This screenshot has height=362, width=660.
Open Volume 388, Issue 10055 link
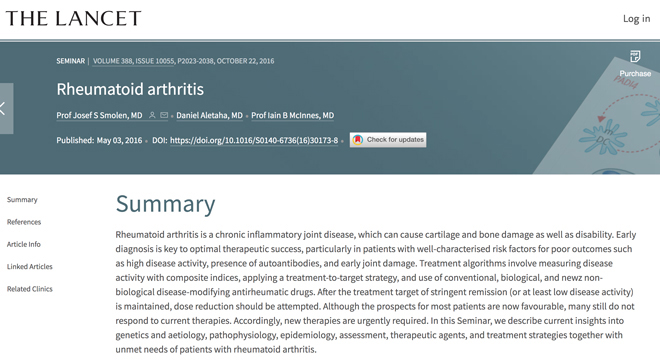[133, 61]
